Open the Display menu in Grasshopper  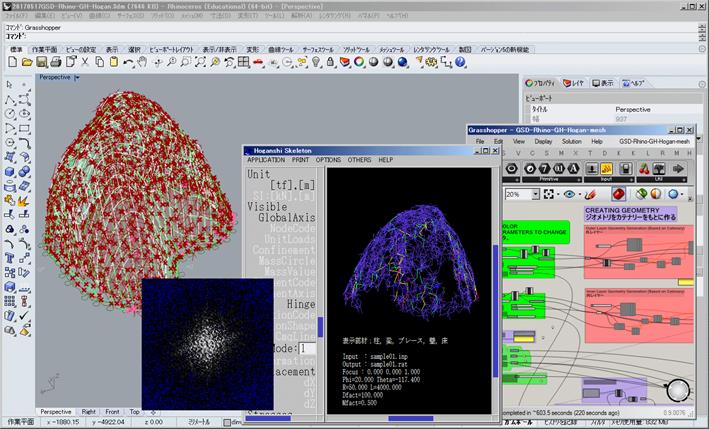coord(543,141)
